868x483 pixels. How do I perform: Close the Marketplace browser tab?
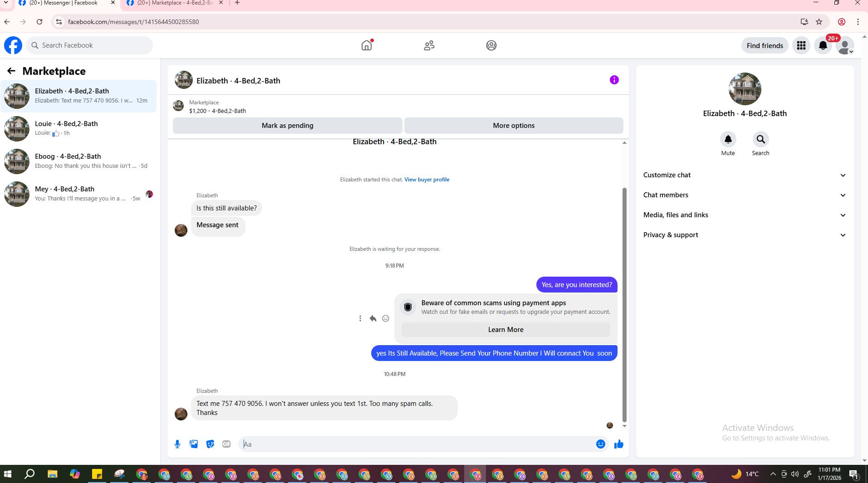click(221, 3)
